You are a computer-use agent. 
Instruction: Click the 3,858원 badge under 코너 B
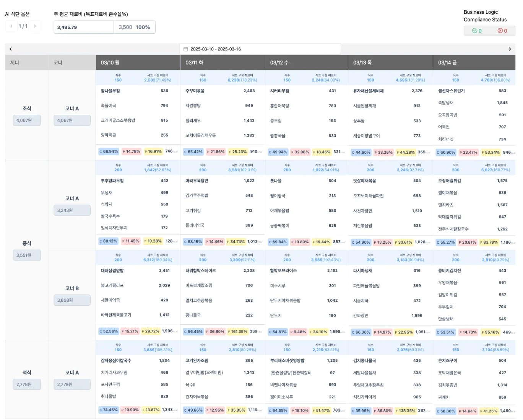(72, 300)
